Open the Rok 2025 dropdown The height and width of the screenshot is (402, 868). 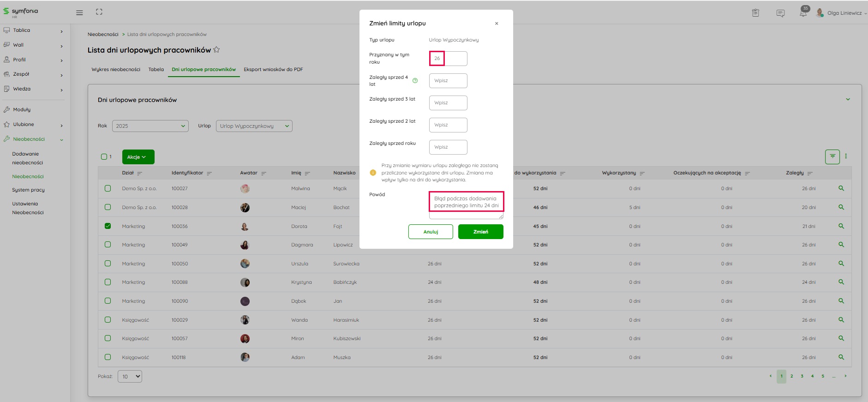tap(150, 126)
